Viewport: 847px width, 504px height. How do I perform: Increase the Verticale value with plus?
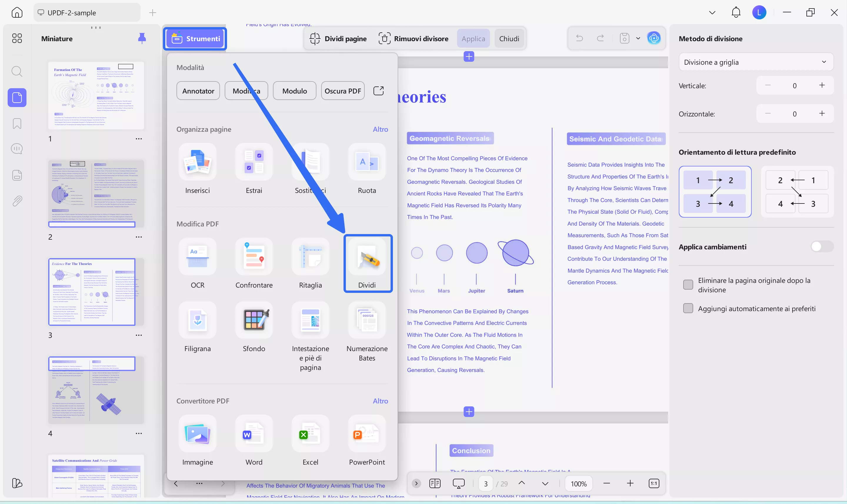click(822, 86)
